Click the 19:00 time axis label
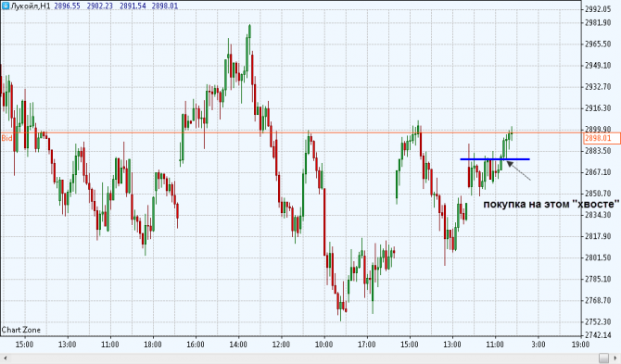 580,345
